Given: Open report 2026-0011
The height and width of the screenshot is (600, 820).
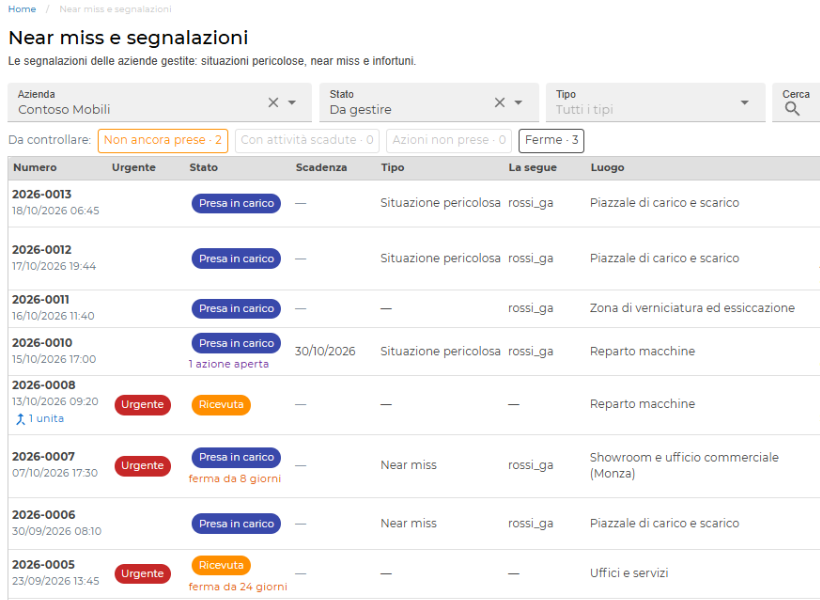Looking at the screenshot, I should coord(41,299).
